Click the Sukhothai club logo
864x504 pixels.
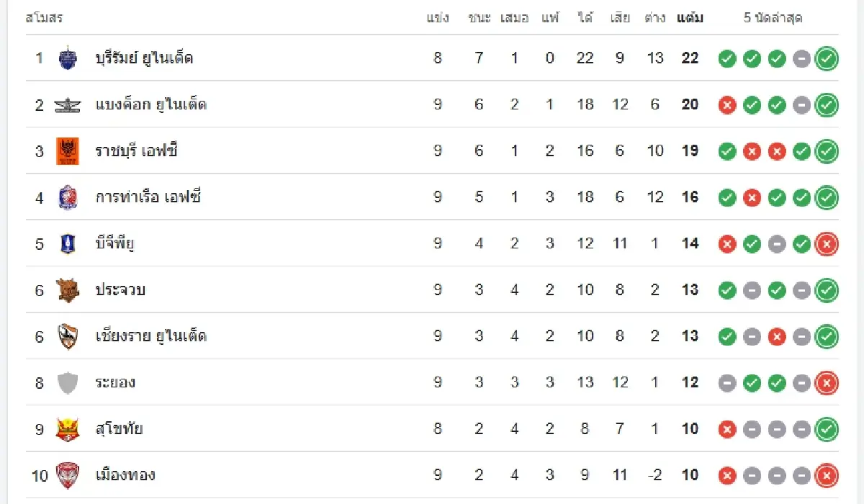[x=67, y=429]
